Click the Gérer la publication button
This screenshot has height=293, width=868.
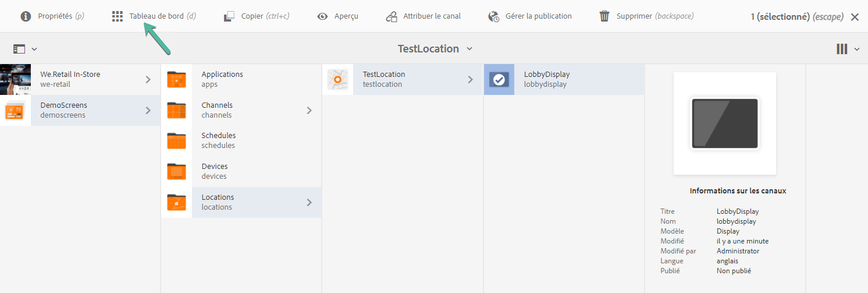click(x=538, y=16)
